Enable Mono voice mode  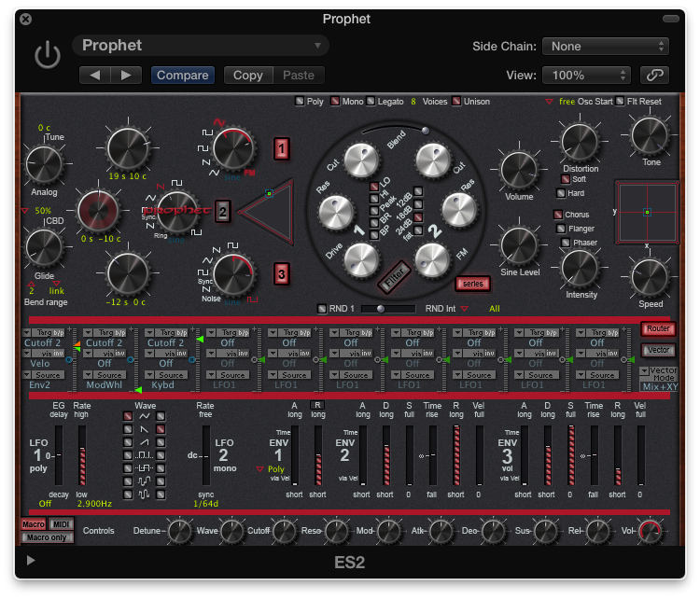pyautogui.click(x=335, y=102)
